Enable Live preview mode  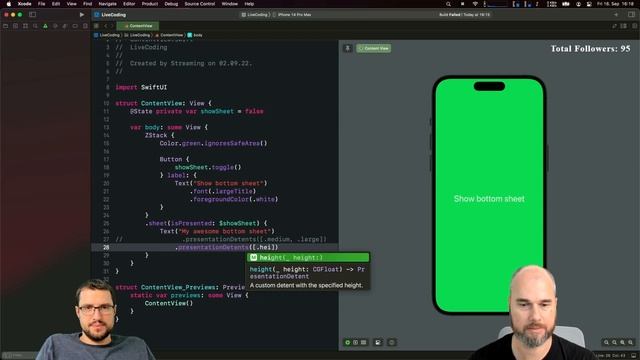(348, 342)
